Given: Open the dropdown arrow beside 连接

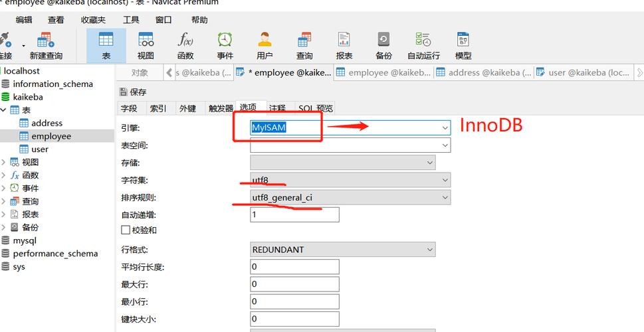Looking at the screenshot, I should pos(23,46).
